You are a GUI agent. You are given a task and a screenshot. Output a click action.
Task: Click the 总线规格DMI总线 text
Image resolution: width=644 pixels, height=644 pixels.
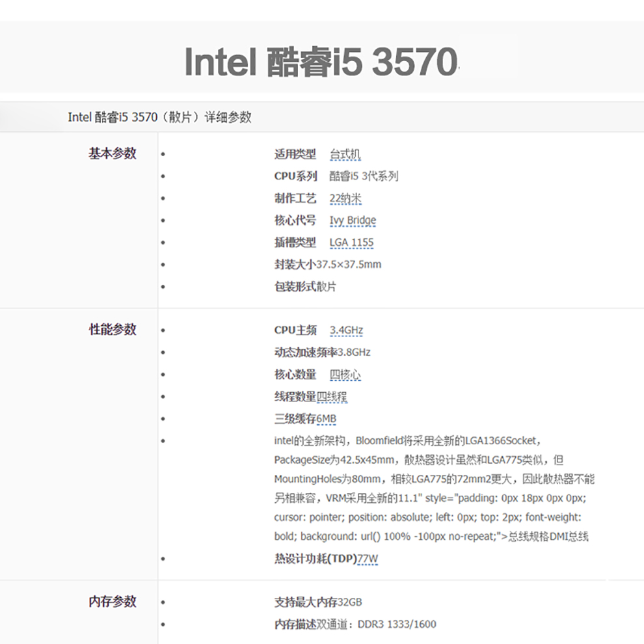pyautogui.click(x=548, y=537)
